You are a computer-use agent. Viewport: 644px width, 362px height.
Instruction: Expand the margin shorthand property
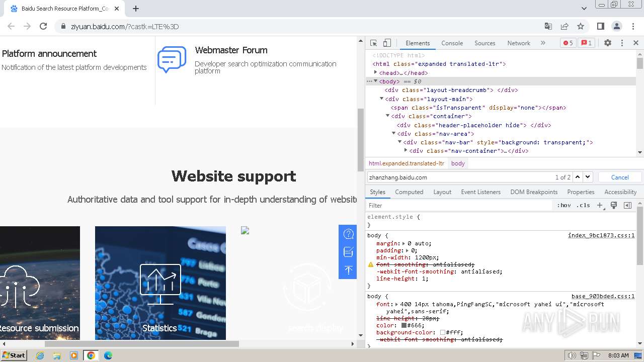pos(404,243)
